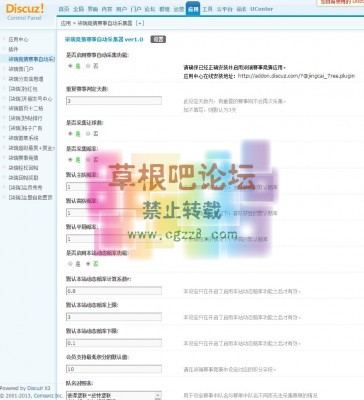Go to the 内容 navigation tab
The image size is (364, 400).
(107, 9)
